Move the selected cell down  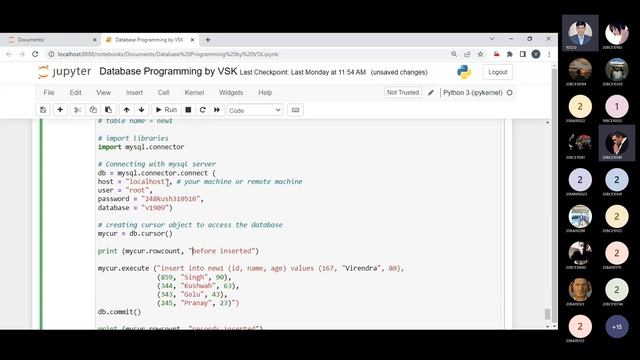pos(141,110)
